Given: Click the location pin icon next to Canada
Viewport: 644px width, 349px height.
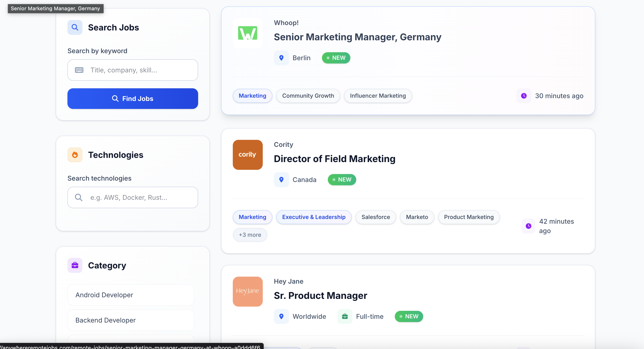Looking at the screenshot, I should [x=281, y=179].
